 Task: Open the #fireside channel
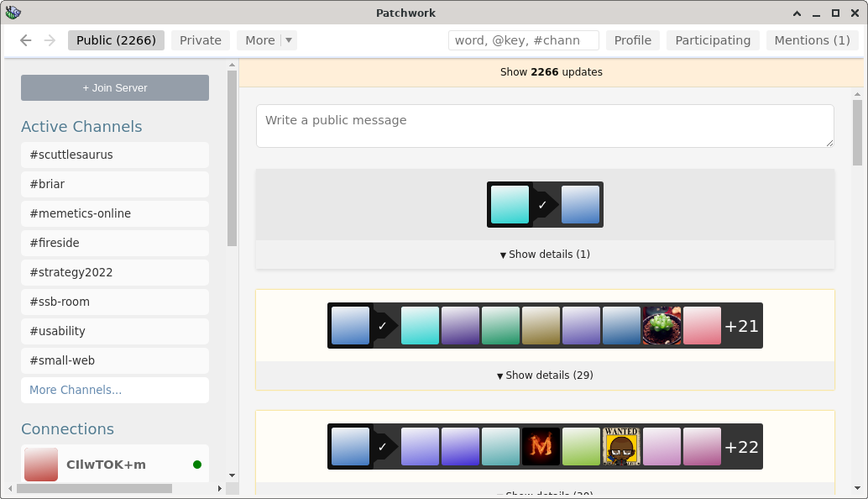click(x=115, y=243)
